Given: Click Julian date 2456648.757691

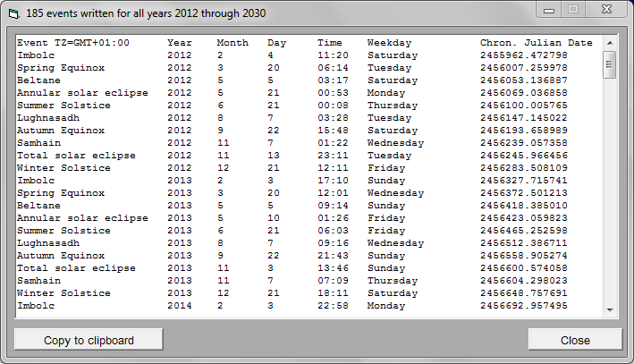Looking at the screenshot, I should (x=524, y=293).
